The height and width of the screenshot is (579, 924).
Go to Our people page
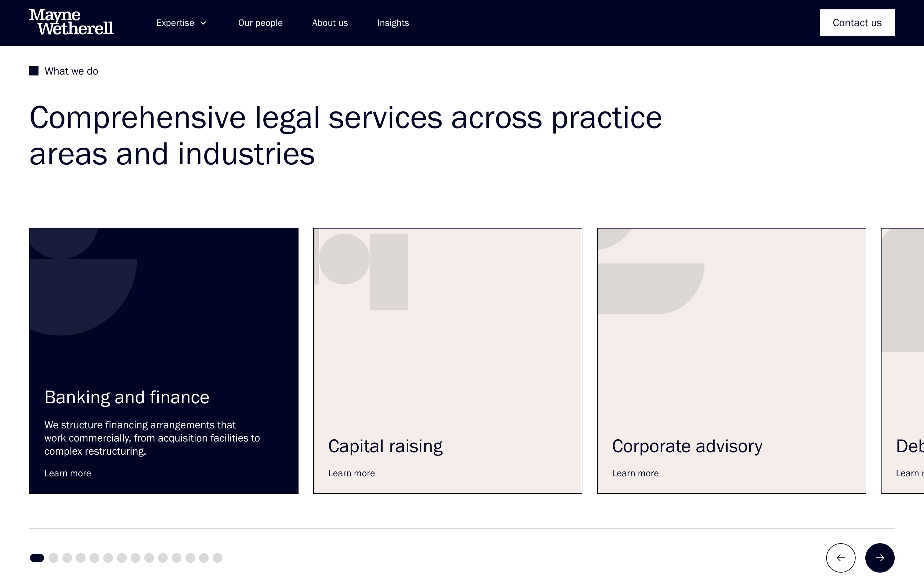point(260,23)
